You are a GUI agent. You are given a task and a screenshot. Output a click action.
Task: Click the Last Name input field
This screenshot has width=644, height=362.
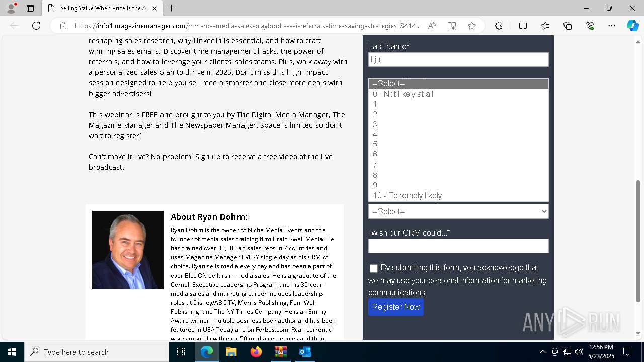pos(458,59)
